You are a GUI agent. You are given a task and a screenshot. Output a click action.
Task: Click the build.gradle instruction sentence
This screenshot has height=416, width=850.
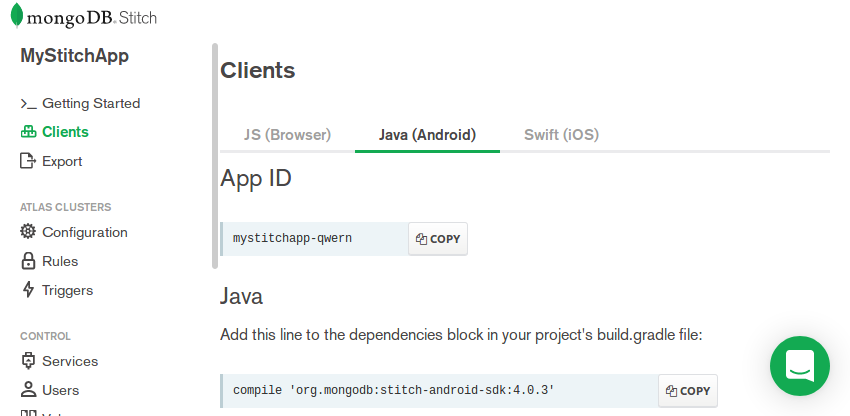tap(461, 335)
